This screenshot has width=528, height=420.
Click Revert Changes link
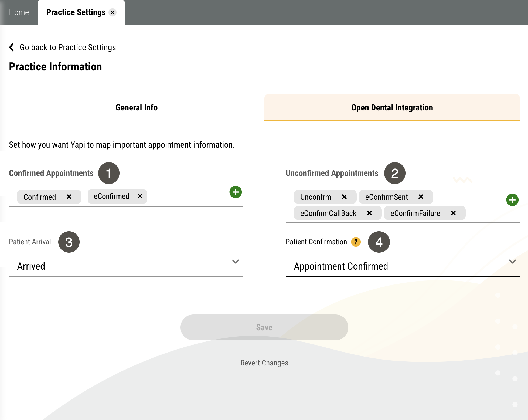pos(264,363)
